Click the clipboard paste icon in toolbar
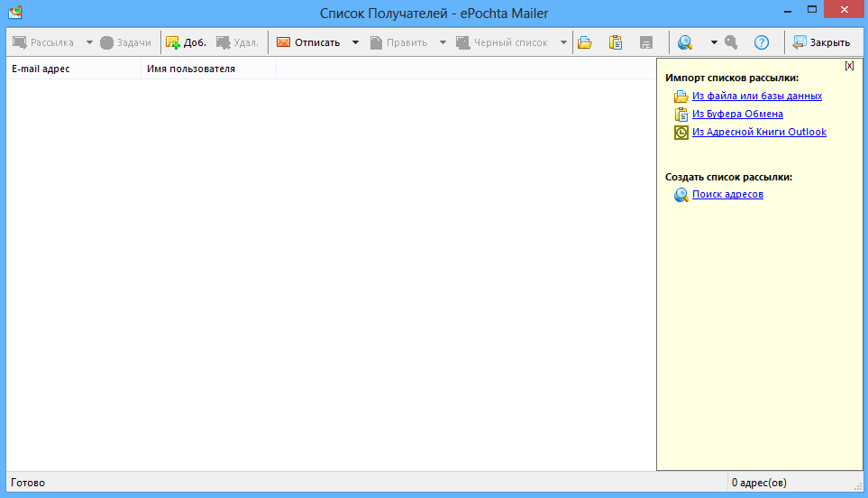Image resolution: width=868 pixels, height=498 pixels. [x=616, y=42]
